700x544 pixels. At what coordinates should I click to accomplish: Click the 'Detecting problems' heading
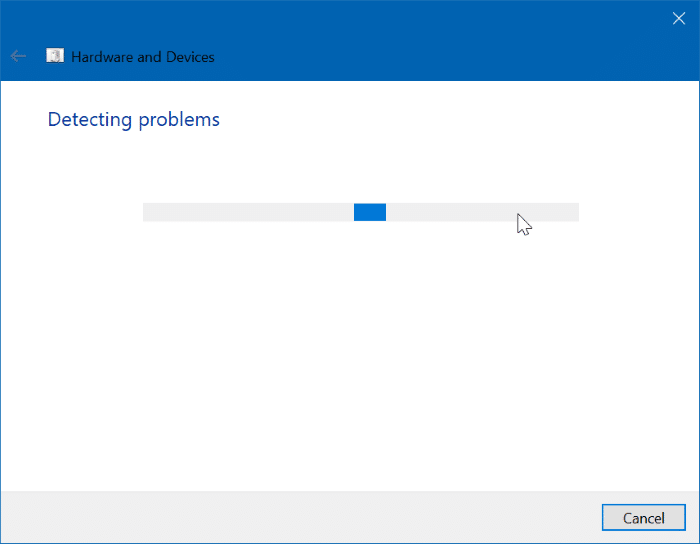point(133,120)
